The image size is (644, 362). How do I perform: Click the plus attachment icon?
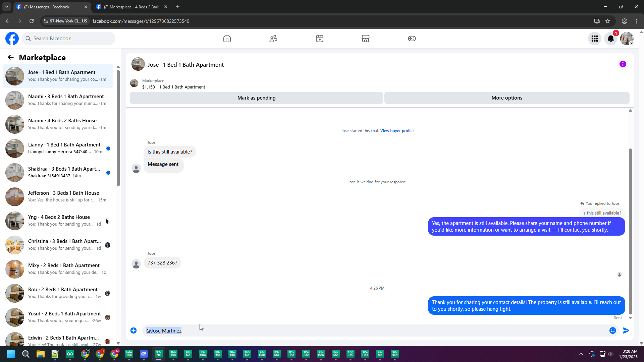click(x=133, y=331)
